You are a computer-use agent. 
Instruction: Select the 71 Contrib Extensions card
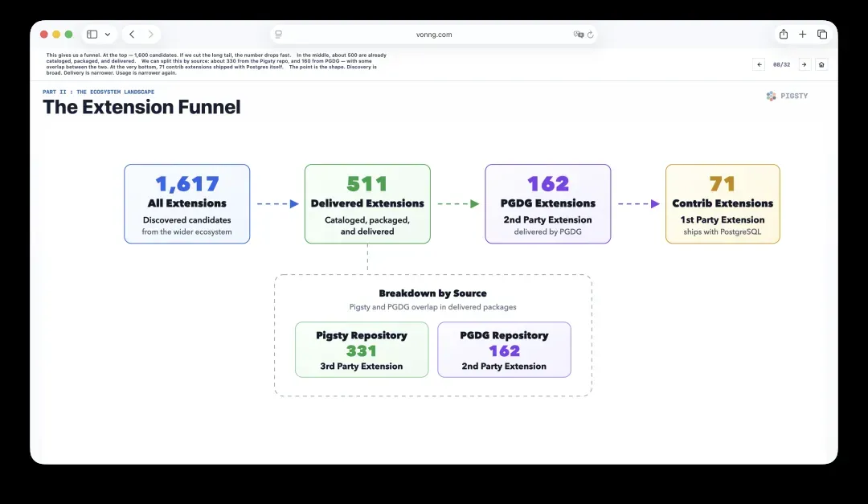click(x=723, y=204)
